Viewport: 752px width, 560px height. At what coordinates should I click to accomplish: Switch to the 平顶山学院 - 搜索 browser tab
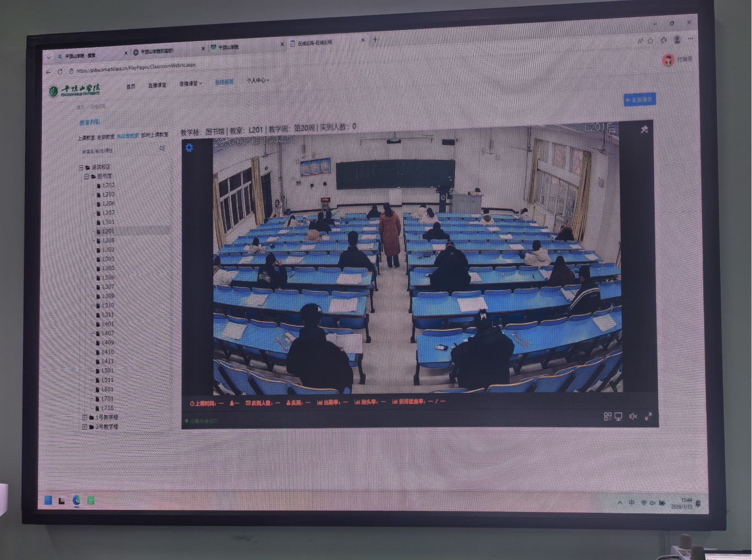[81, 56]
